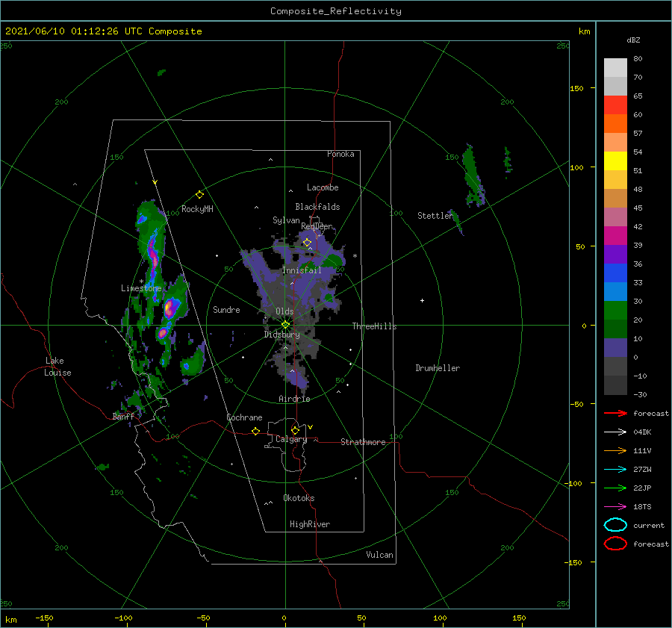Click the ThreeHills label
Screen dimensions: 672x628
375,326
